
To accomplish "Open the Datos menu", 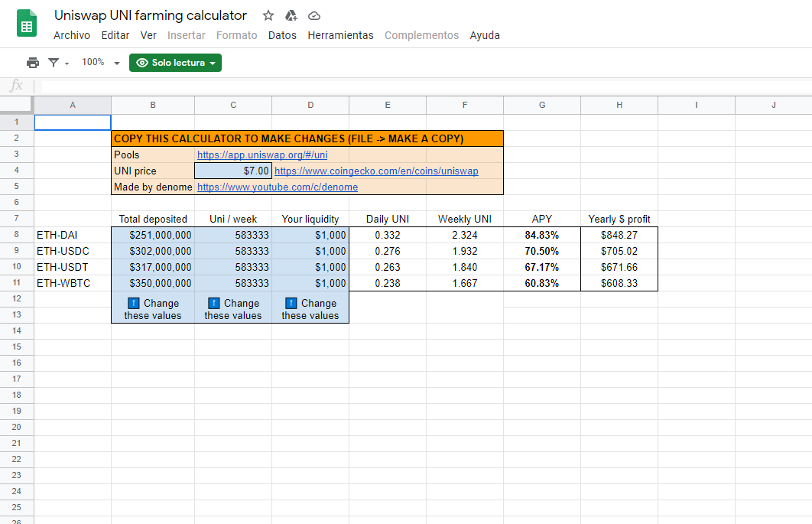I will tap(282, 35).
